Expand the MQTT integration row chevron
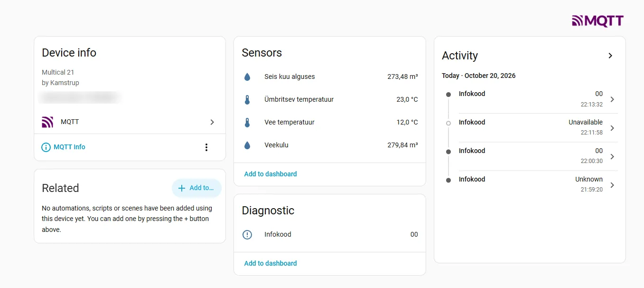644x288 pixels. coord(212,122)
